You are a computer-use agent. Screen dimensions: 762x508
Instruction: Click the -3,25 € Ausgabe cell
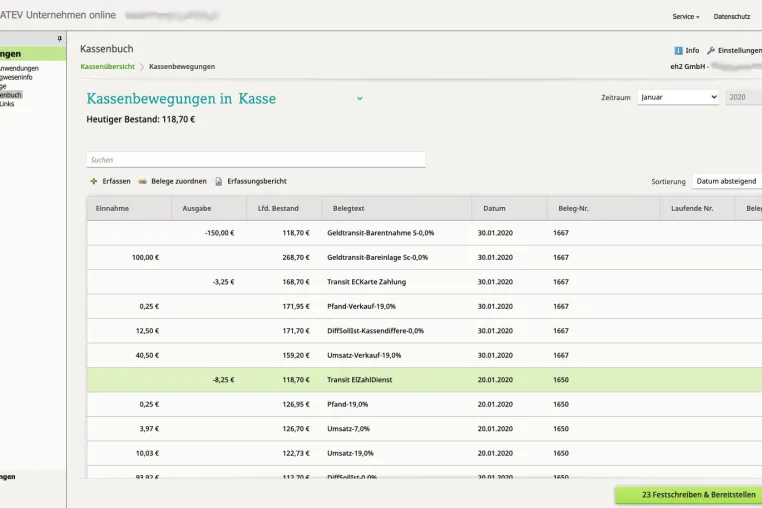pos(223,282)
